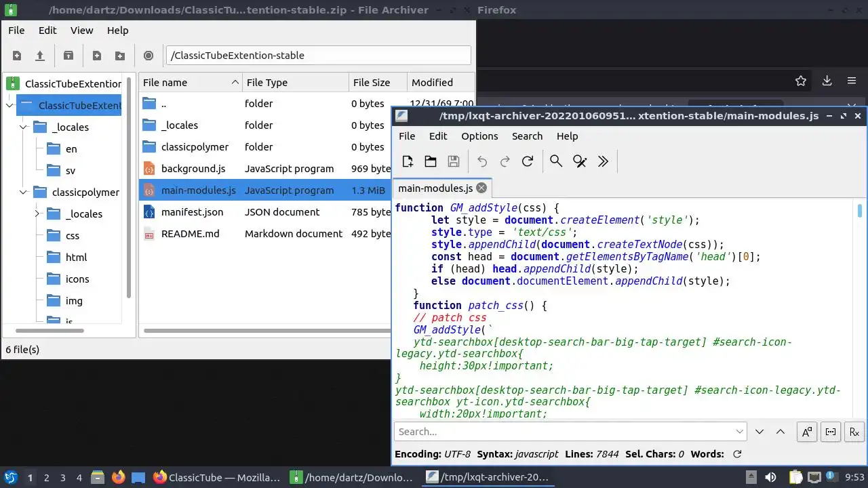Switch to the /home/dartz/Downlo... taskbar window
The height and width of the screenshot is (488, 868).
coord(353,477)
